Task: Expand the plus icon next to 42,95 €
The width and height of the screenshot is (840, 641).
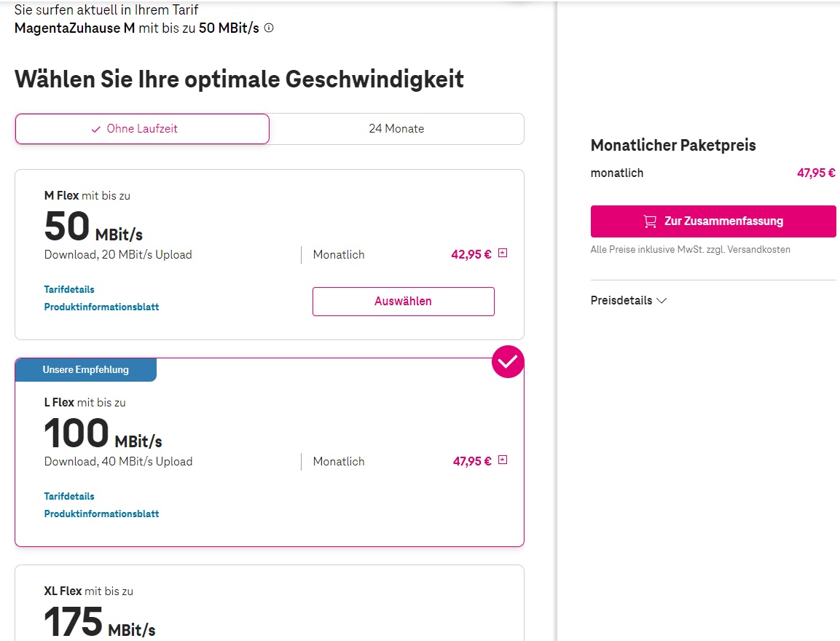Action: (x=502, y=253)
